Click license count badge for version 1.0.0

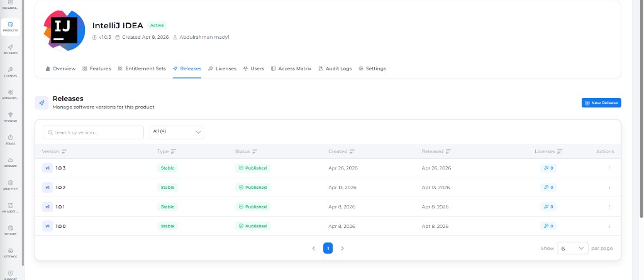pyautogui.click(x=548, y=226)
